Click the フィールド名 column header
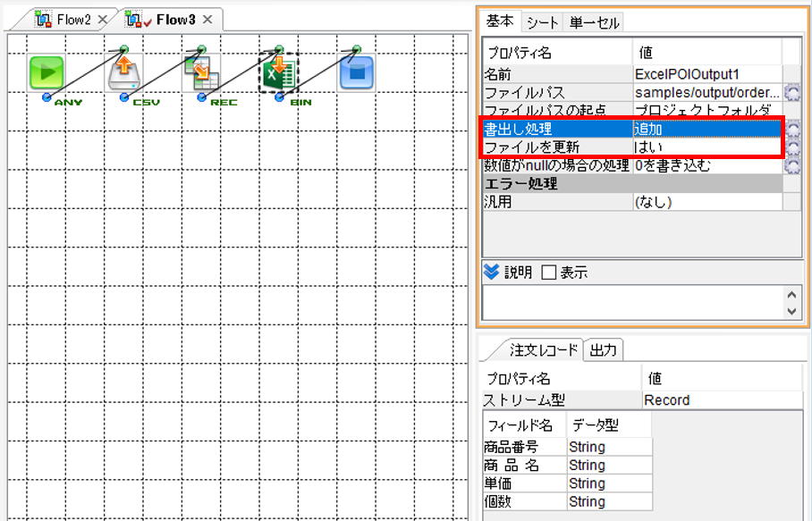This screenshot has height=521, width=812. pyautogui.click(x=525, y=425)
